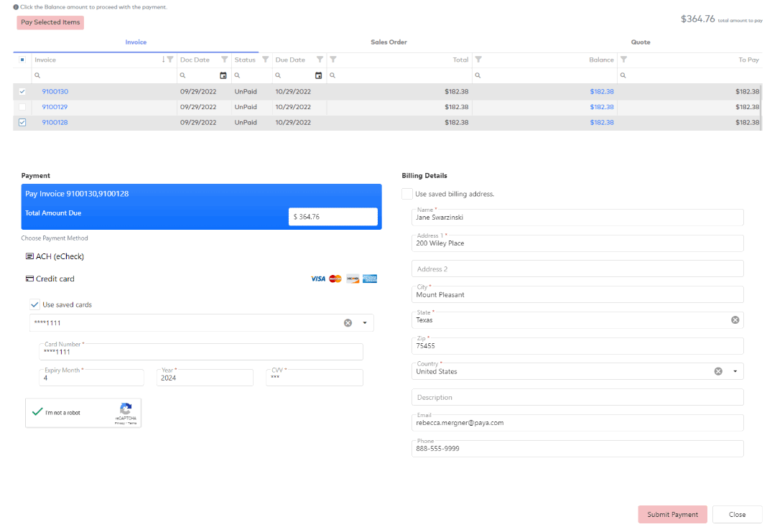Click the Visa card logo

pyautogui.click(x=317, y=279)
